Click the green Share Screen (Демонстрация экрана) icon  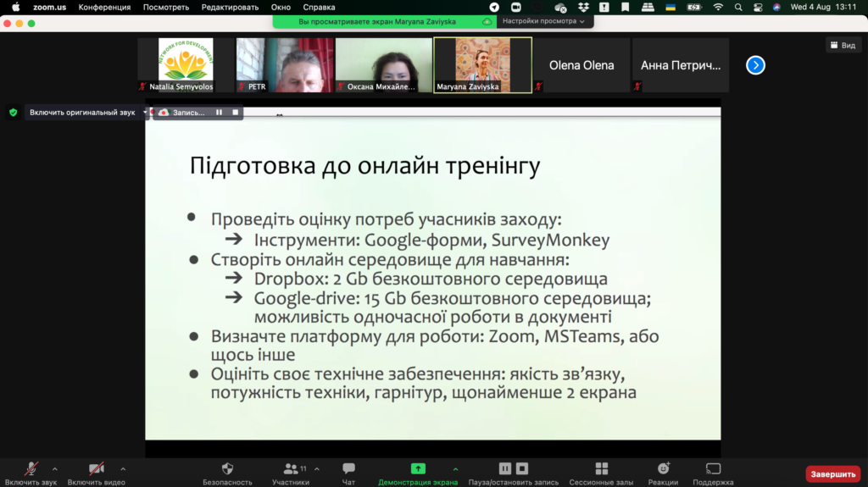pyautogui.click(x=417, y=468)
